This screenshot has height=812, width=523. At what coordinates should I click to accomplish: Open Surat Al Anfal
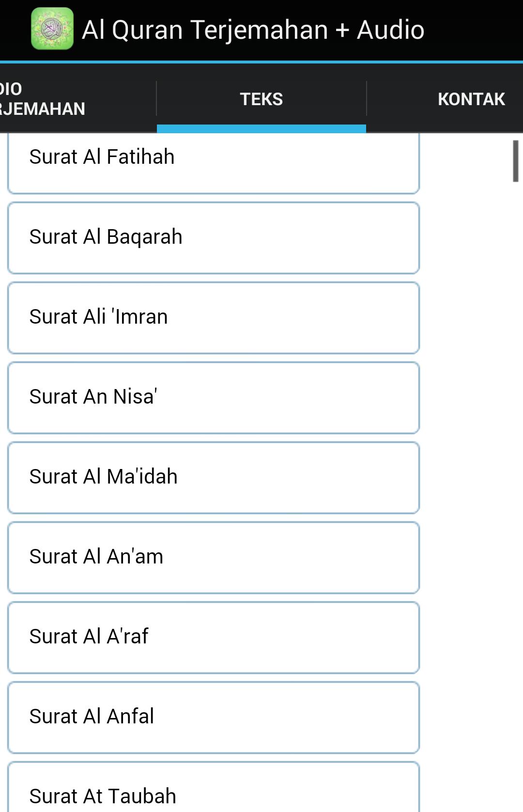pyautogui.click(x=214, y=718)
